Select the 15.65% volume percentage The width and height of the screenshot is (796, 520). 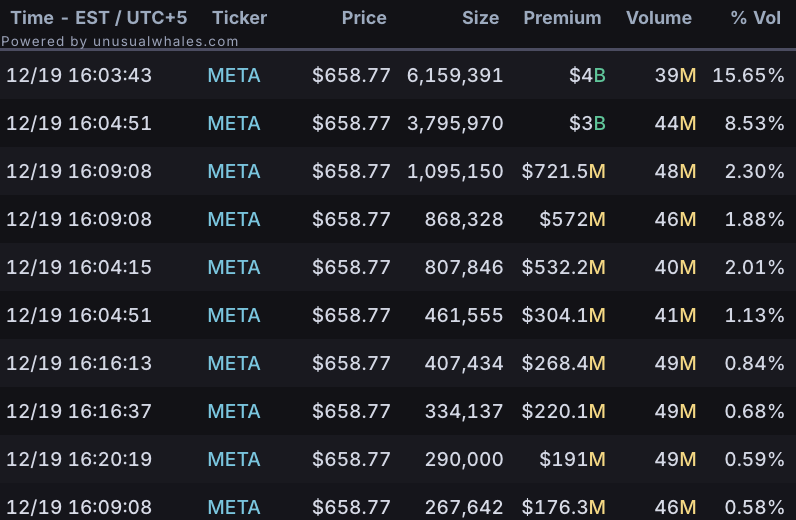748,75
